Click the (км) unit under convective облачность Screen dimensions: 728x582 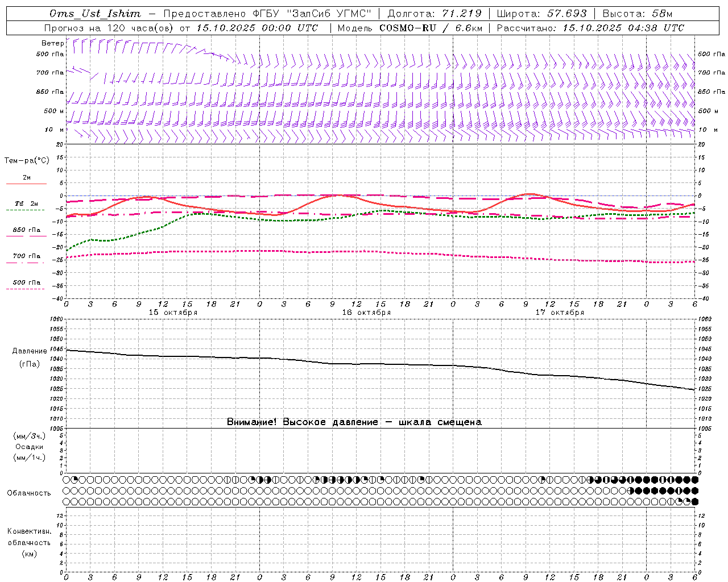pos(29,554)
